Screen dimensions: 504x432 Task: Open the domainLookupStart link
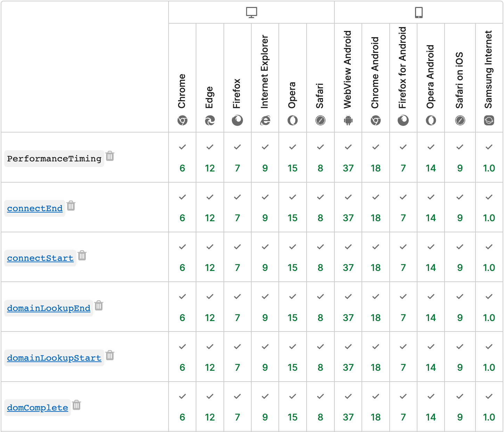tap(54, 358)
